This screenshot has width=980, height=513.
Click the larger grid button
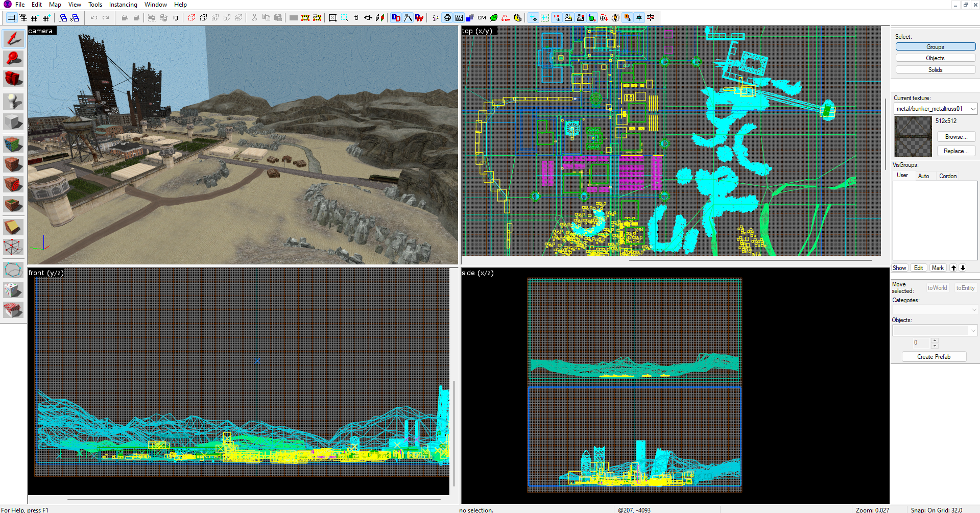46,18
